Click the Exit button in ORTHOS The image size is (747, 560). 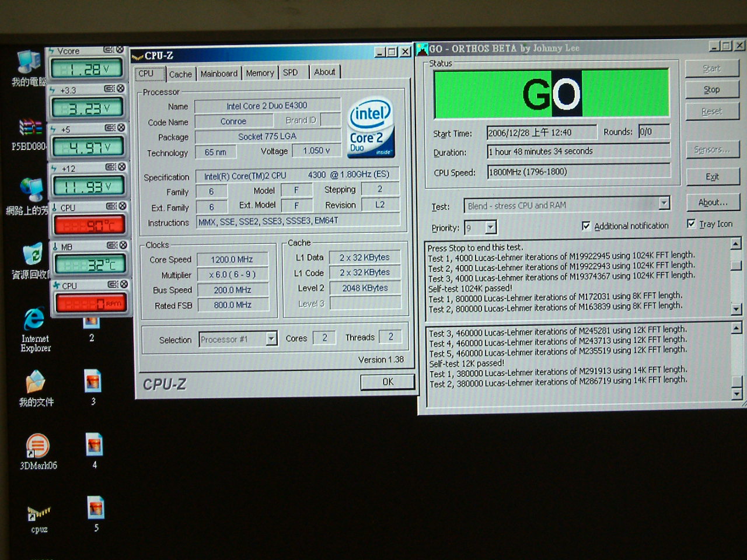713,176
